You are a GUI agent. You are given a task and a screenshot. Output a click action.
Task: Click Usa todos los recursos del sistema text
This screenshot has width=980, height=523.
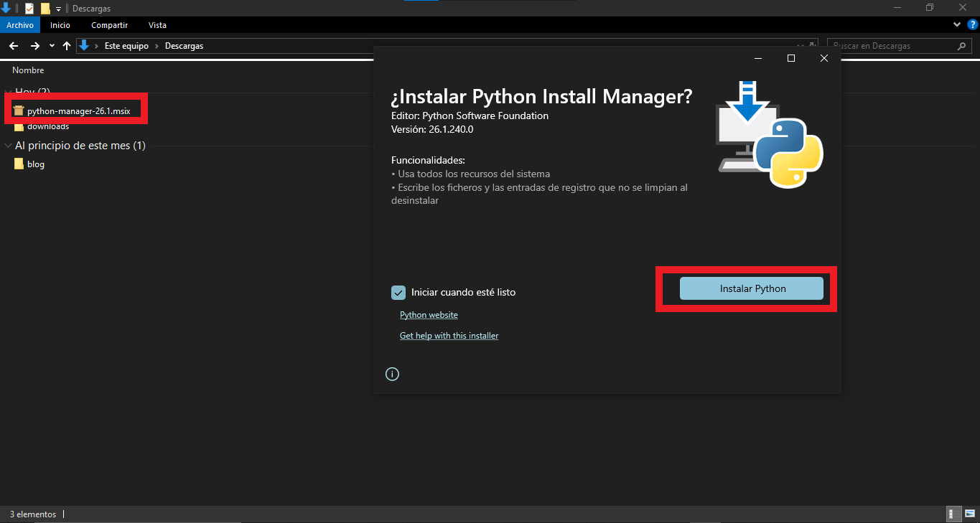pos(474,174)
